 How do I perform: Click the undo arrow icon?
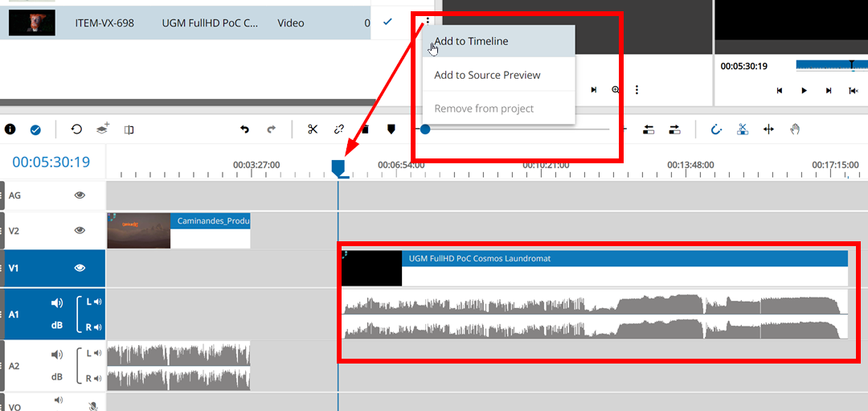(245, 129)
